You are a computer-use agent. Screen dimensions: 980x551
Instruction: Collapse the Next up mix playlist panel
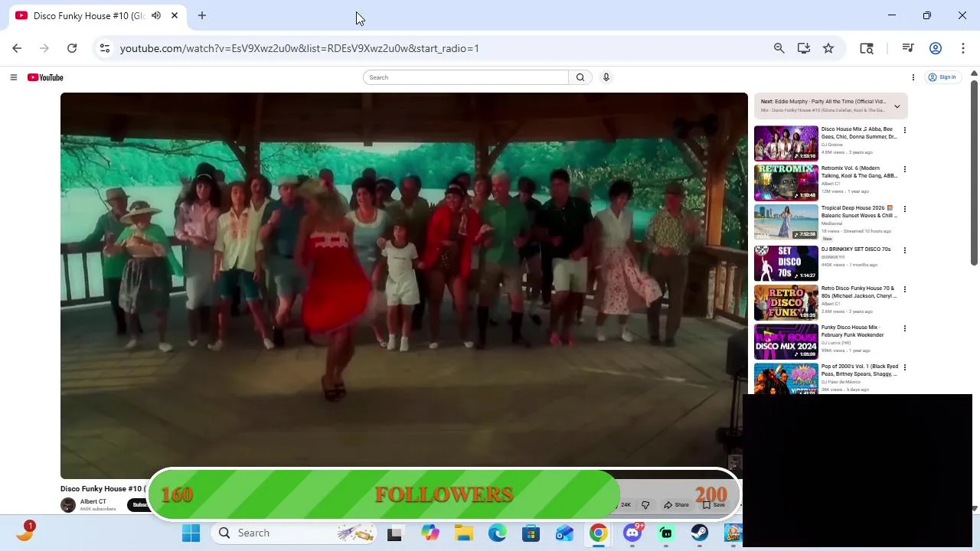tap(897, 106)
